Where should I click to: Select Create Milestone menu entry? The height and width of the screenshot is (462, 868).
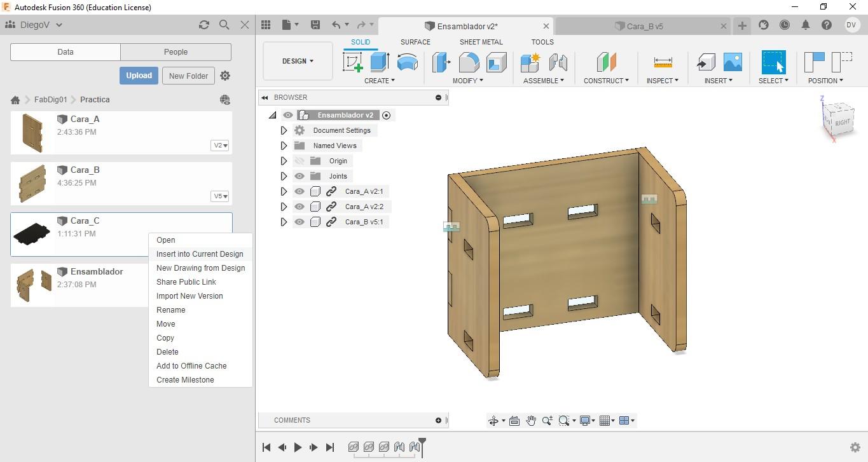185,380
